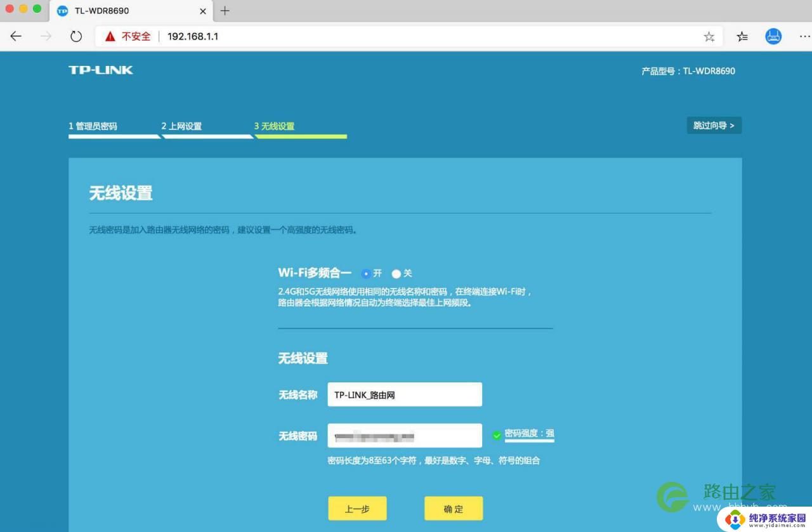This screenshot has width=812, height=532.
Task: Click the Wi-Fi多频合一 label
Action: point(315,273)
